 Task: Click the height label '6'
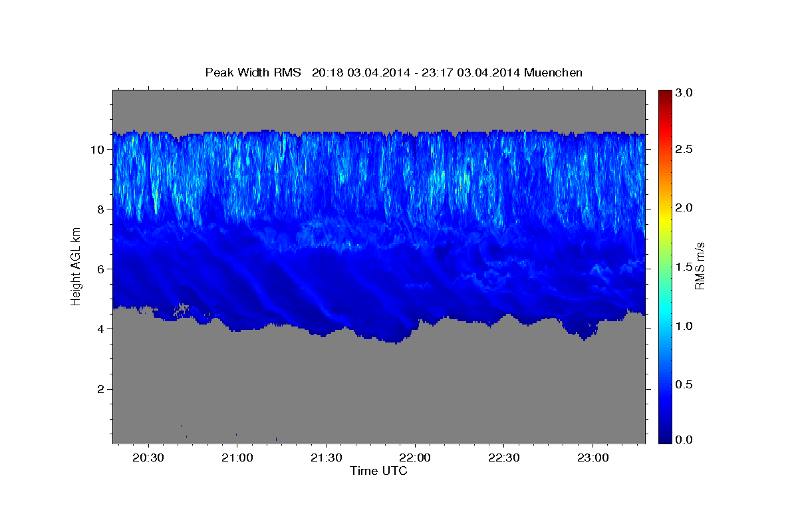[100, 269]
